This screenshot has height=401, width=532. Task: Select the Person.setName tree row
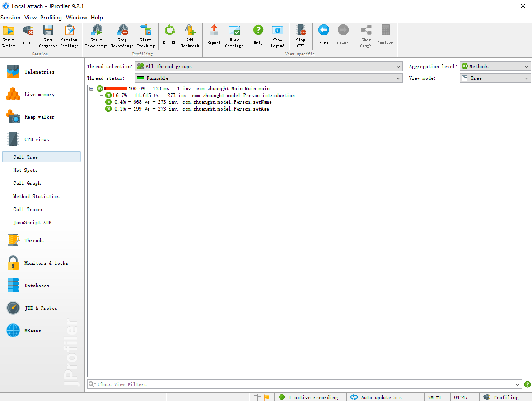click(x=188, y=102)
